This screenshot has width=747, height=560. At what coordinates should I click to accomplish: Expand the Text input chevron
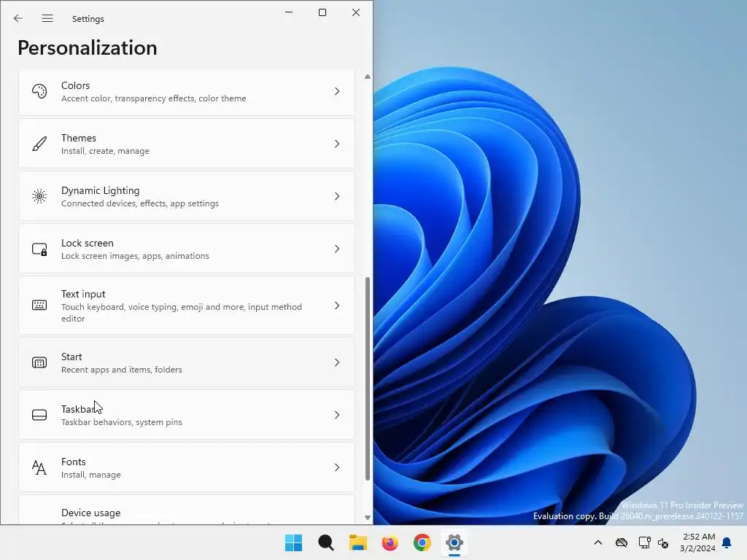pos(337,306)
